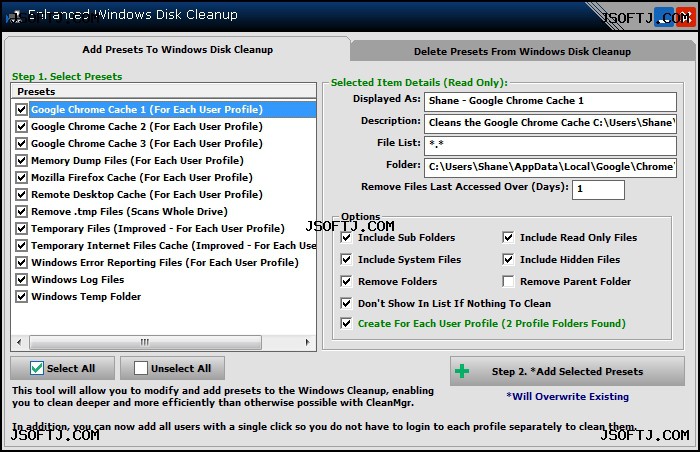Image resolution: width=700 pixels, height=452 pixels.
Task: Click the Description text field
Action: tap(550, 123)
